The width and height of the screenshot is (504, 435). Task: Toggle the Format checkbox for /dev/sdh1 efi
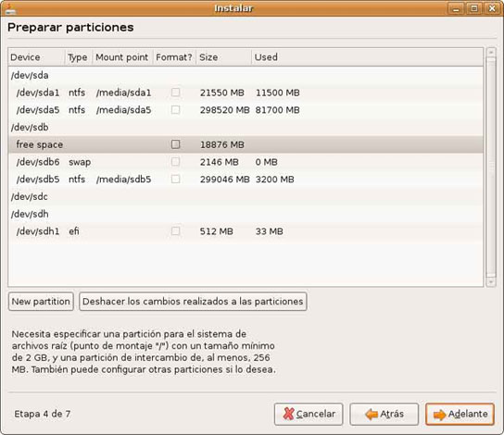coord(175,231)
